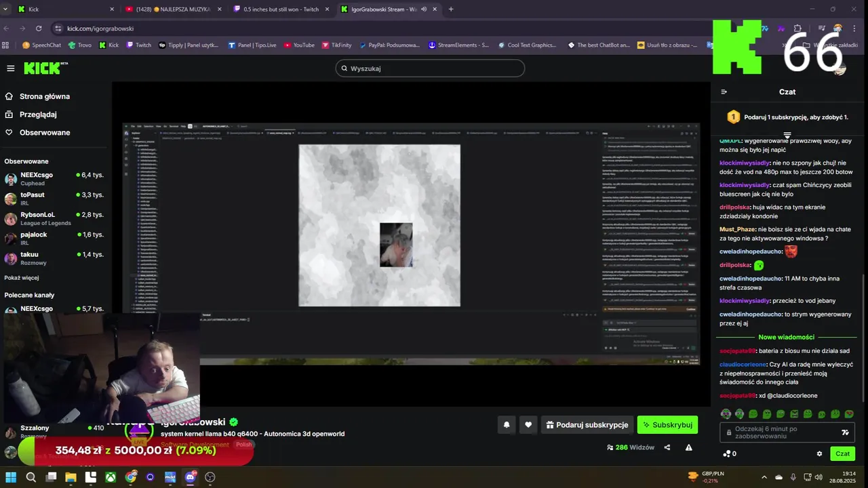
Task: Click the first emote in the quick emote row
Action: pyautogui.click(x=726, y=413)
